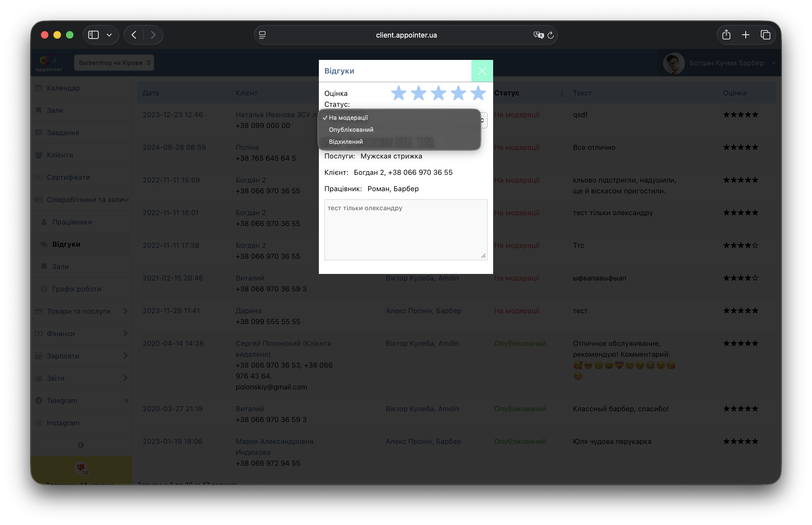Image resolution: width=812 pixels, height=525 pixels.
Task: Set rating to the third star
Action: point(438,93)
